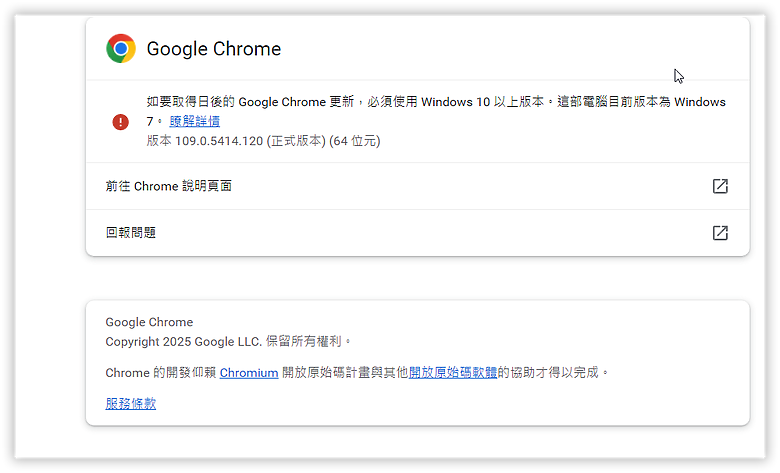Click the red error warning icon
Viewport: 780px width, 473px height.
[120, 121]
